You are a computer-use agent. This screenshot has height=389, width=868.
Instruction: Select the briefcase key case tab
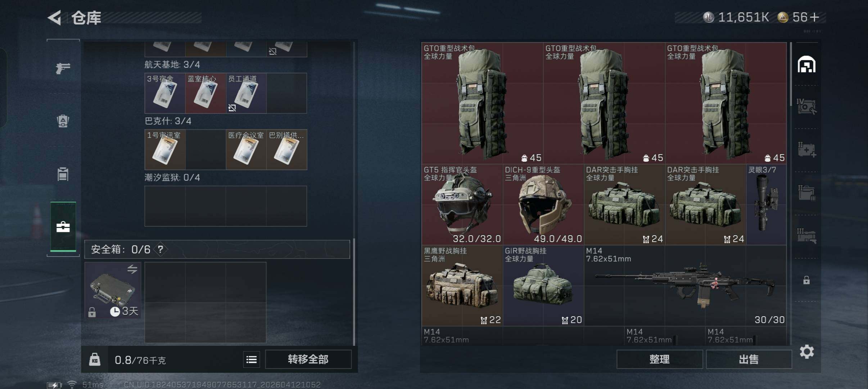63,227
